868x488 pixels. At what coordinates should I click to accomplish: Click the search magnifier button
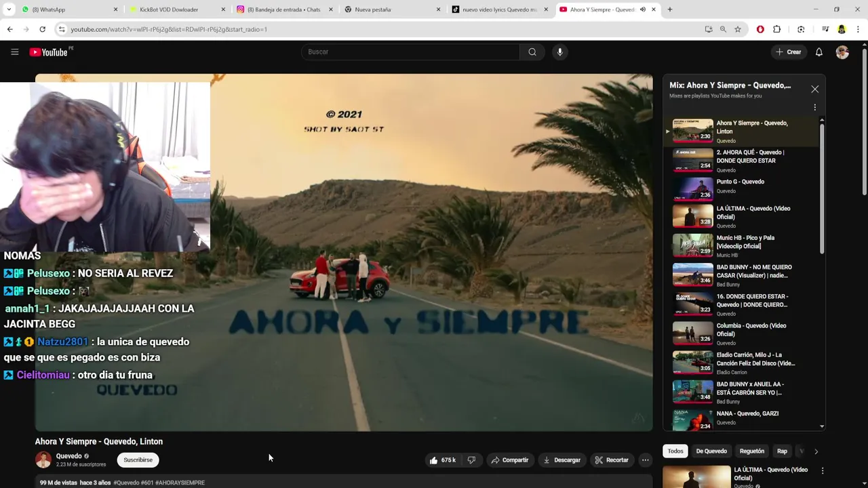[x=532, y=52]
